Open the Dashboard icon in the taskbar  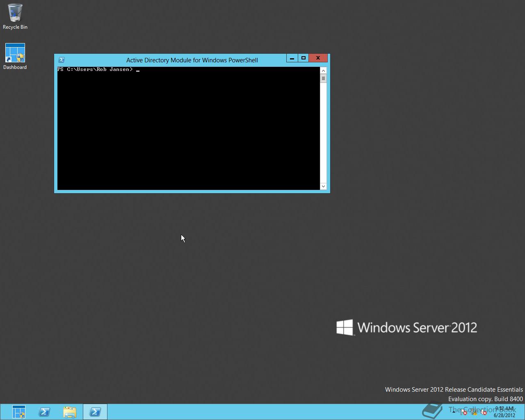click(x=19, y=412)
